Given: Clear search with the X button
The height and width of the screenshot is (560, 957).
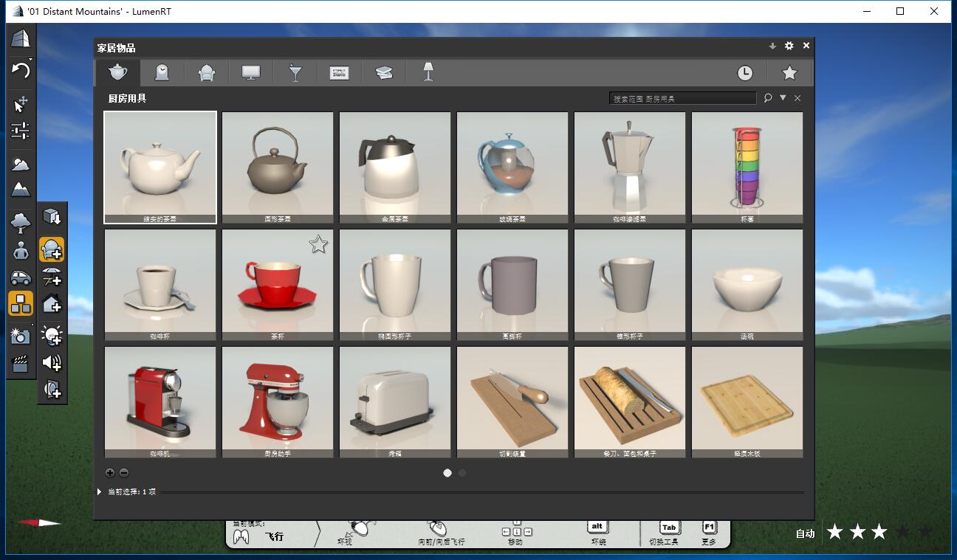Looking at the screenshot, I should pos(797,98).
